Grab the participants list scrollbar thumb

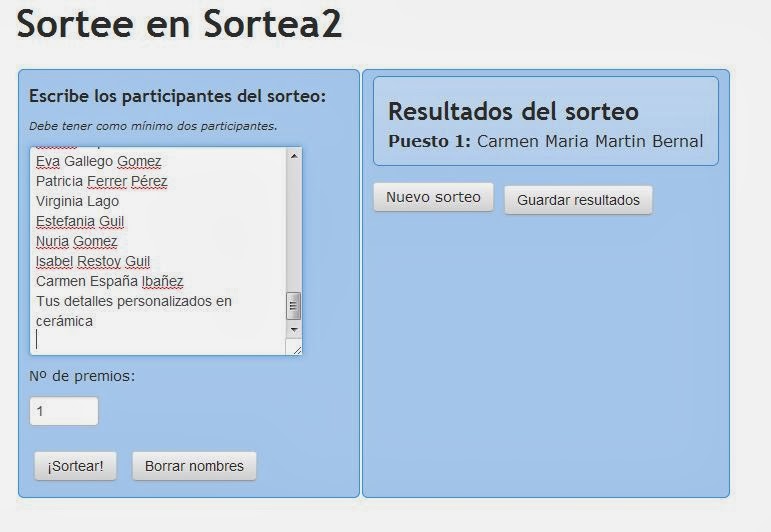click(x=294, y=306)
